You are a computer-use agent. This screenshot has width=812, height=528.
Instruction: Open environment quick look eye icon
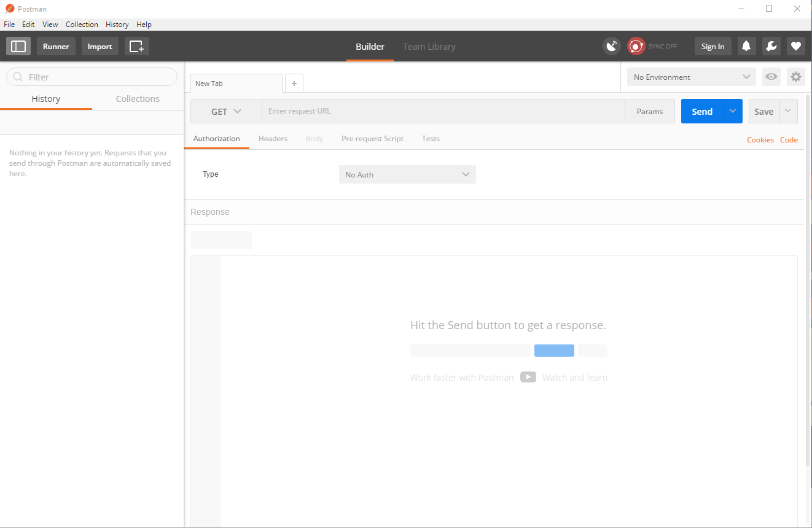[x=771, y=77]
